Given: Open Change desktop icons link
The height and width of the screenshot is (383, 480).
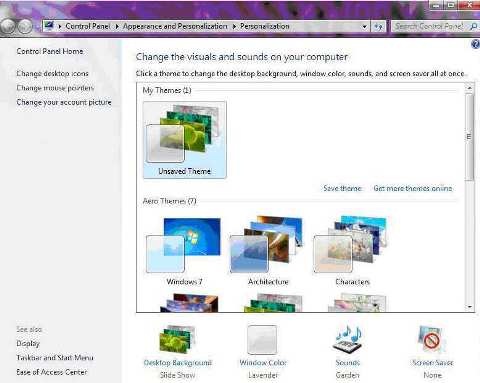Looking at the screenshot, I should [53, 73].
